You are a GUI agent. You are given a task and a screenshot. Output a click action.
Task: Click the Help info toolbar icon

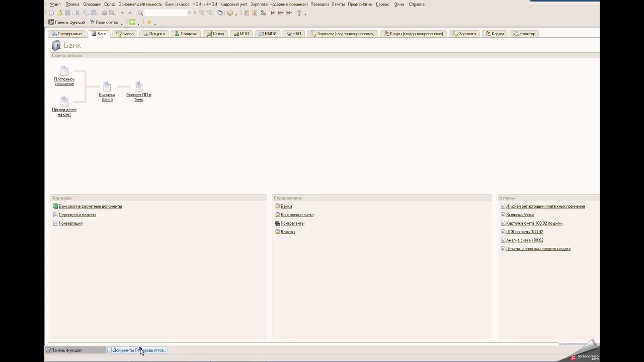(230, 13)
